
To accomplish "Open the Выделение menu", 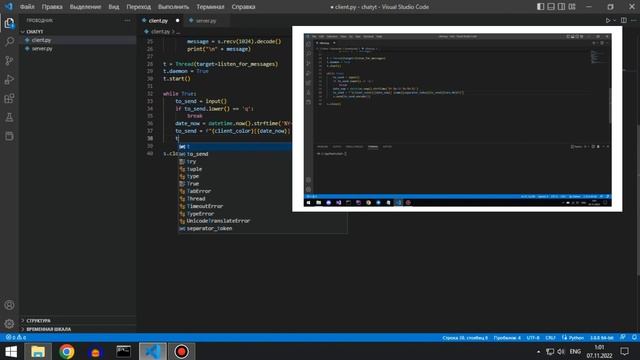I will (85, 7).
